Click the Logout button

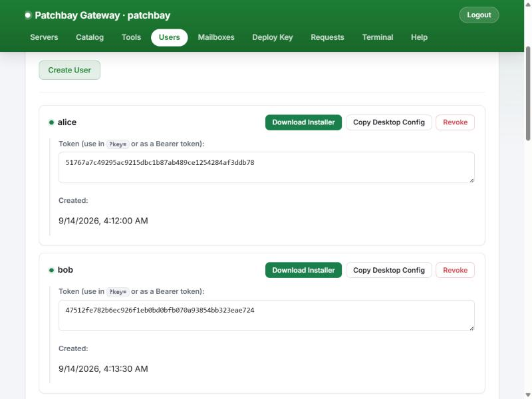[479, 15]
